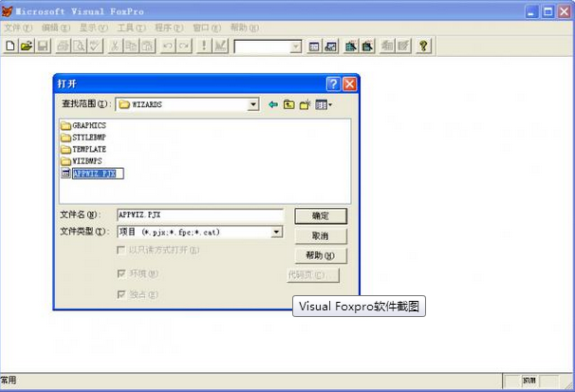Viewport: 575px width, 392px height.
Task: Open the 工具 menu
Action: click(x=131, y=28)
